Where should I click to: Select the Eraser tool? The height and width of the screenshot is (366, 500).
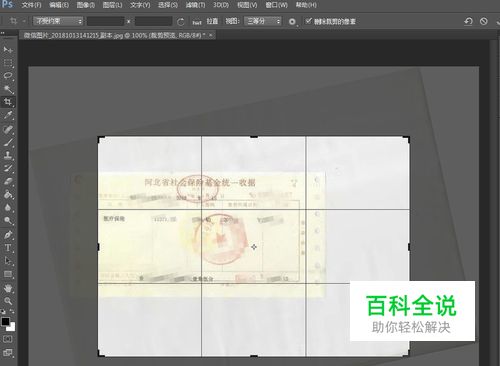(x=8, y=182)
